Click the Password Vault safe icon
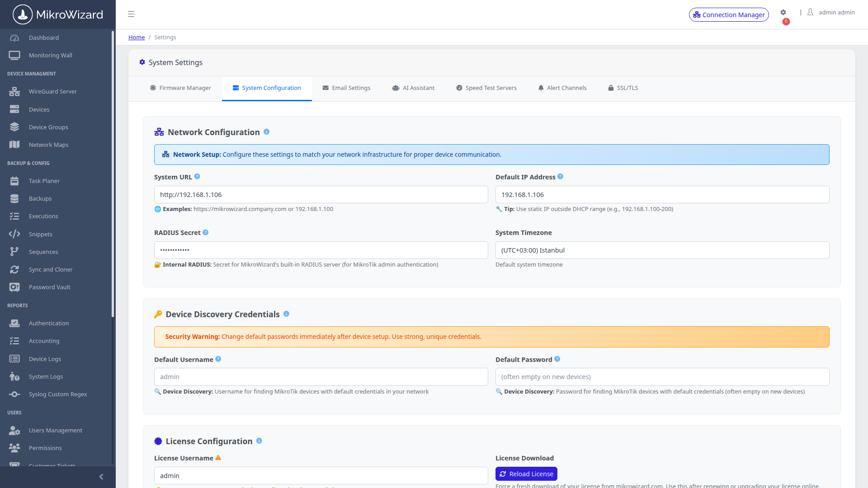 coord(14,287)
